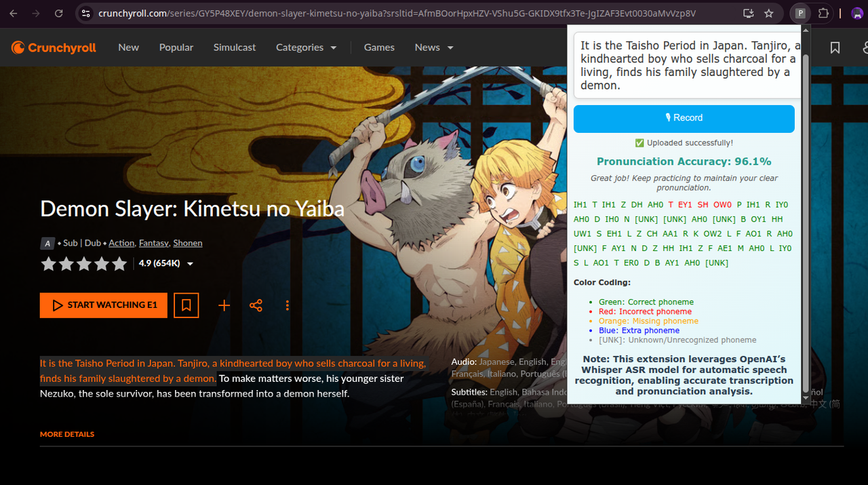
Task: Click the red SH phoneme
Action: (x=703, y=205)
